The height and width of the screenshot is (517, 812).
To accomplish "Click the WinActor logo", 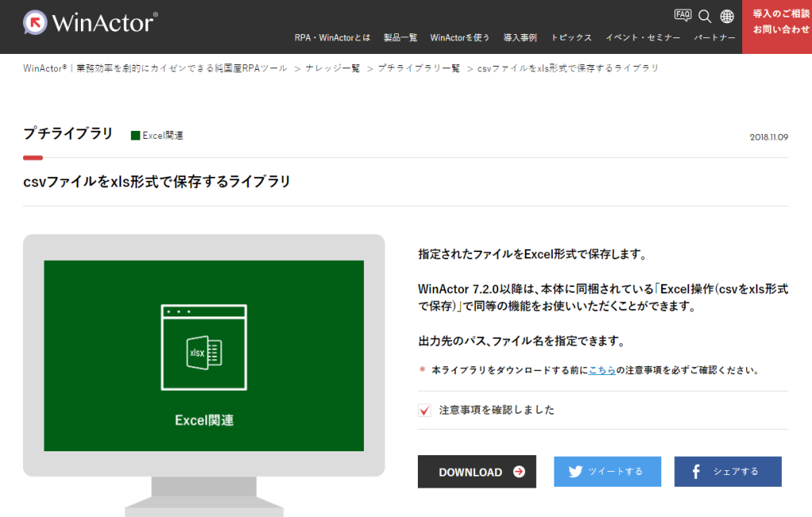I will pos(89,22).
